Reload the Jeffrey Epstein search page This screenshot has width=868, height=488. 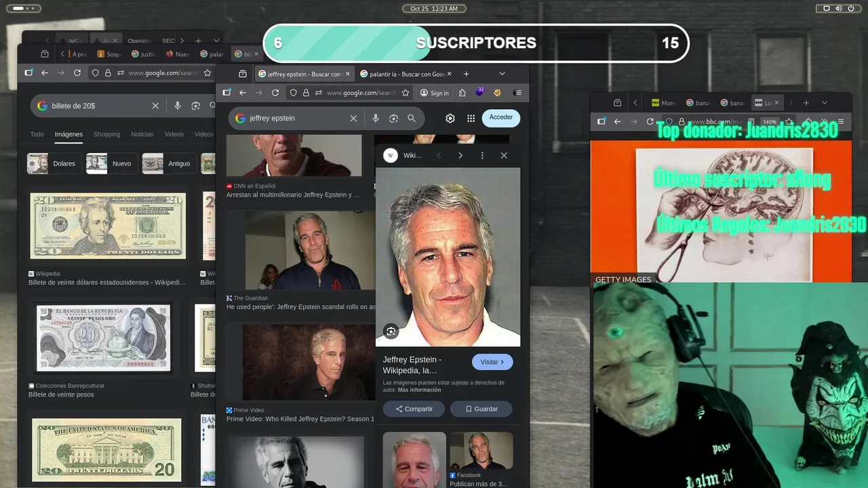coord(275,93)
